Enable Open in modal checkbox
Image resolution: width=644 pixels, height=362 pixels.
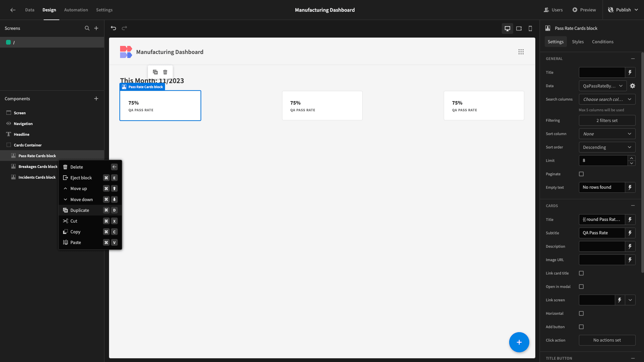[x=581, y=287]
